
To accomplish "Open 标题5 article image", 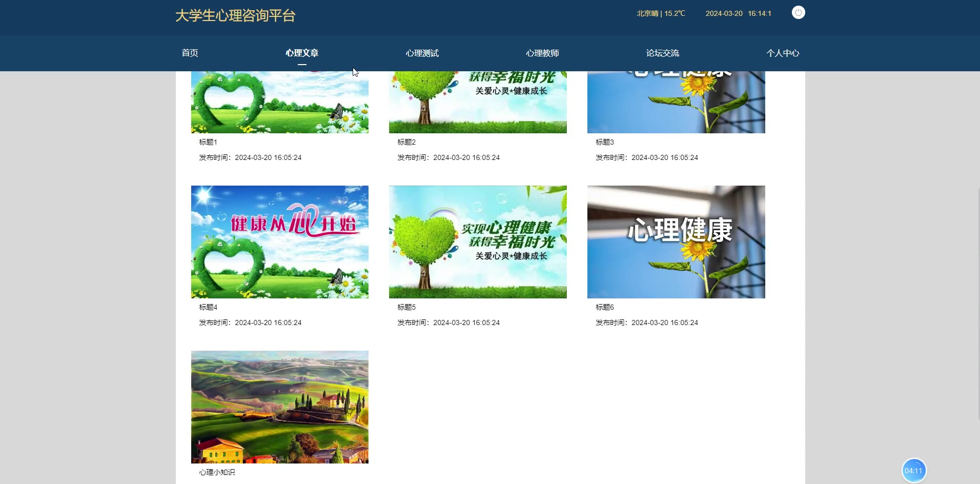I will [x=478, y=242].
